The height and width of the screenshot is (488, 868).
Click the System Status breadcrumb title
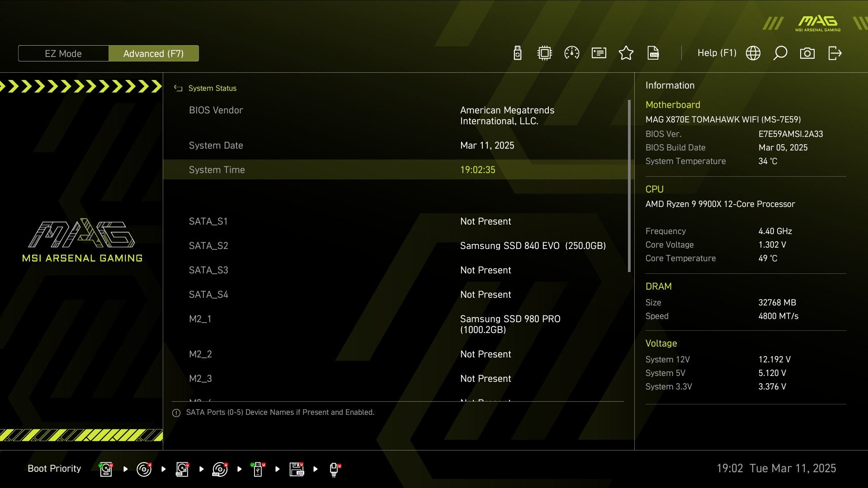click(x=212, y=89)
